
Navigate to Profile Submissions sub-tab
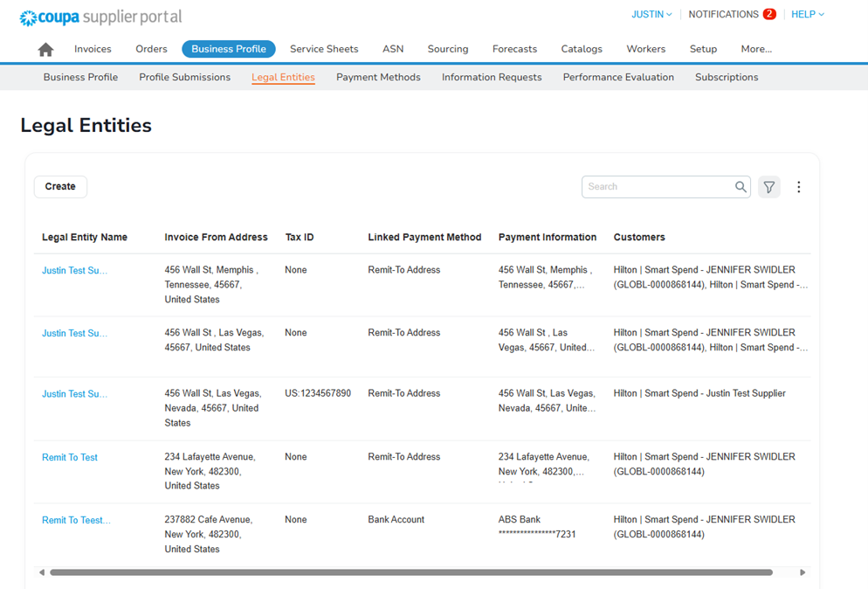click(x=184, y=77)
